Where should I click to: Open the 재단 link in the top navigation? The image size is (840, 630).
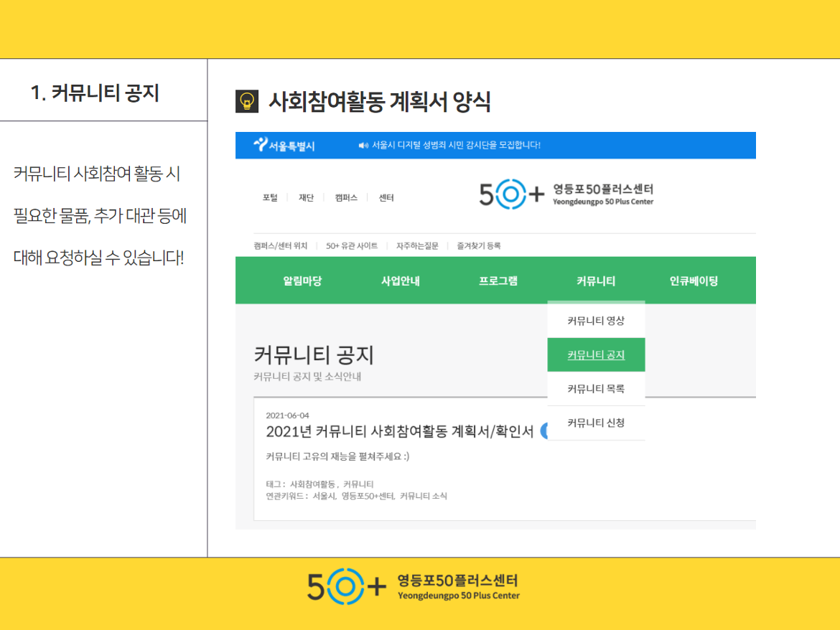pyautogui.click(x=306, y=198)
